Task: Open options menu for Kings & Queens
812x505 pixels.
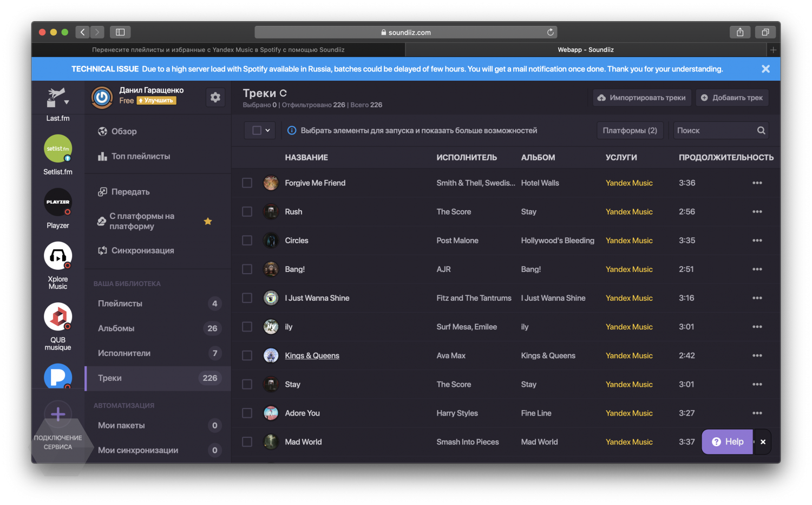Action: pos(757,355)
